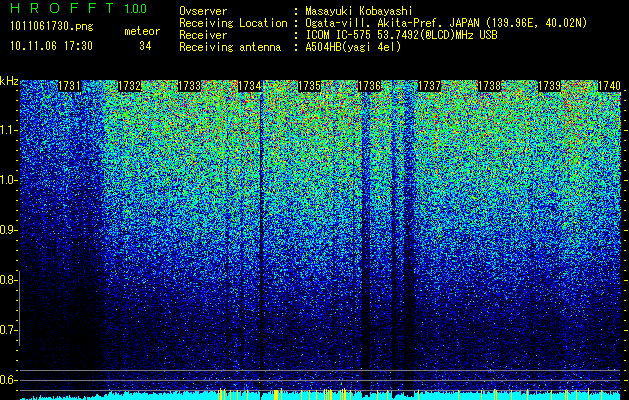629x400 pixels.
Task: Click the 1740 time marker label
Action: (609, 86)
